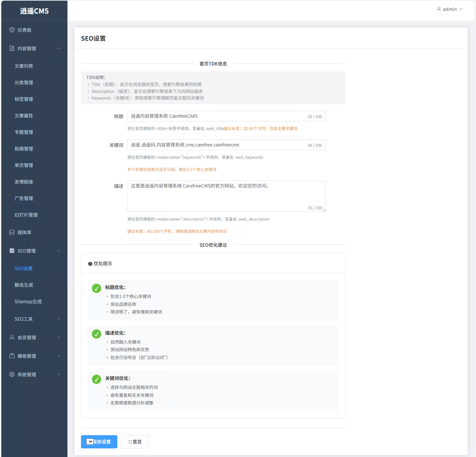Open 投稿管理 in sidebar
This screenshot has height=457, width=476.
pyautogui.click(x=34, y=149)
